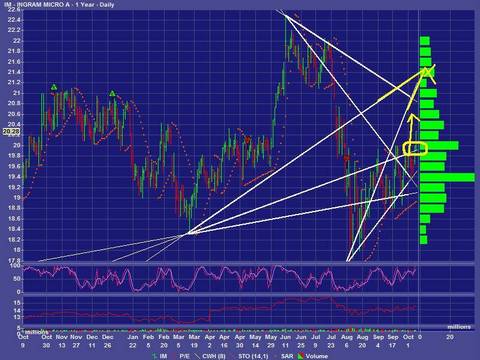Image resolution: width=480 pixels, height=360 pixels.
Task: Click the IM price series legend entry
Action: tap(160, 356)
